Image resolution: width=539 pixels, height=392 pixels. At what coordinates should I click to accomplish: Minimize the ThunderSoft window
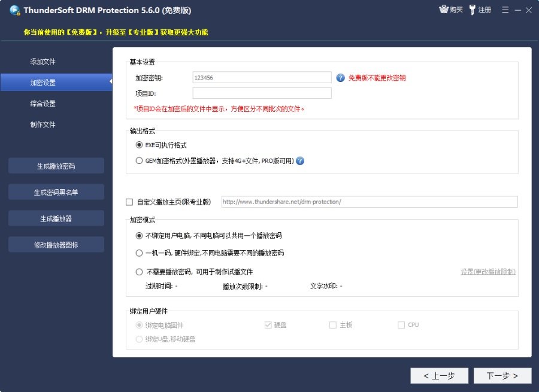(517, 10)
